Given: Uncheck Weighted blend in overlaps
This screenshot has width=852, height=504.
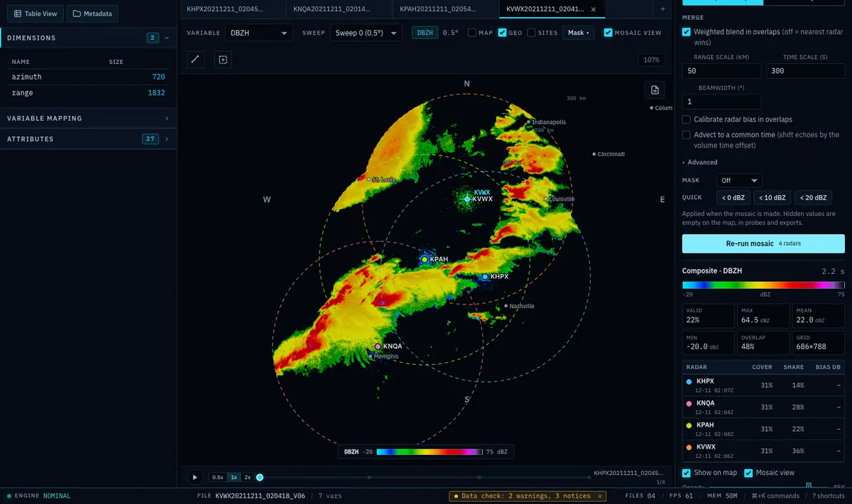Looking at the screenshot, I should click(x=687, y=32).
